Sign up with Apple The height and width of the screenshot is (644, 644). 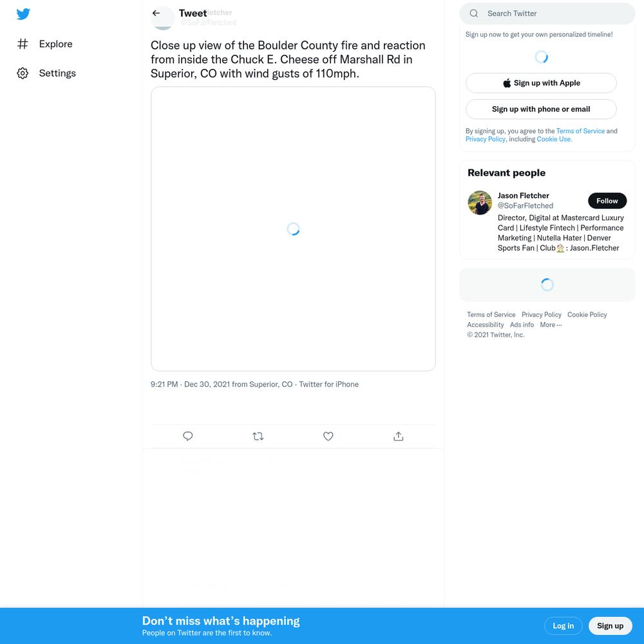coord(541,83)
